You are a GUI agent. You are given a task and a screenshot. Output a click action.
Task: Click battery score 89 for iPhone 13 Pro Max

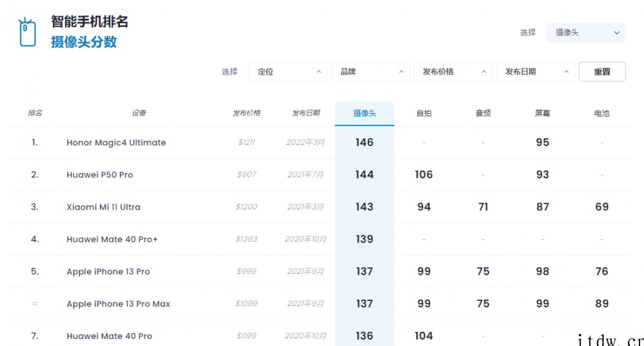[601, 304]
